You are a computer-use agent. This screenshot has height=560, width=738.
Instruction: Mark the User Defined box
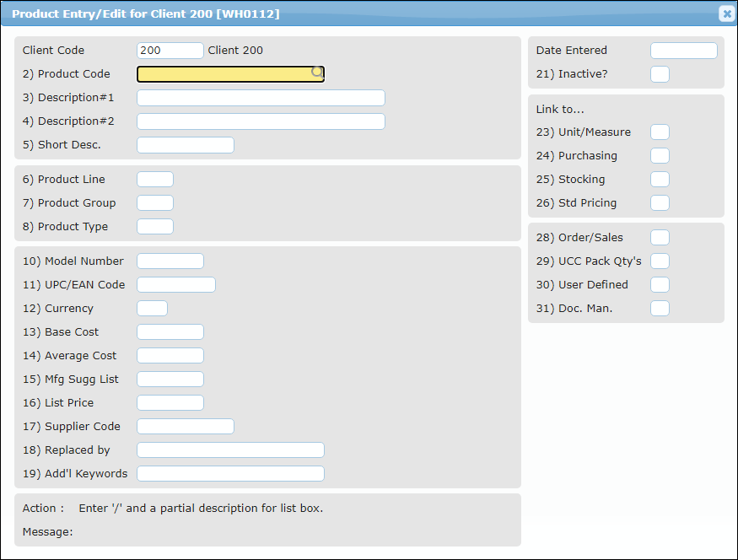coord(660,285)
